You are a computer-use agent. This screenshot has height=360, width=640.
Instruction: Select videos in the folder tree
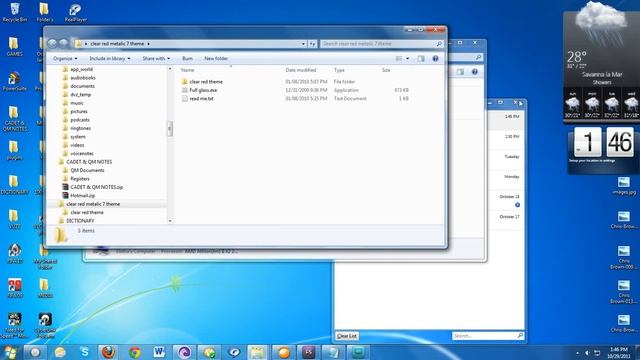click(77, 145)
